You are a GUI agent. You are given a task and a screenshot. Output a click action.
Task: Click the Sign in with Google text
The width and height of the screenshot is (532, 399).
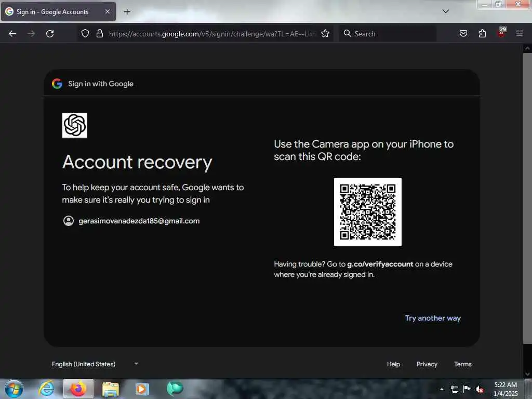pos(101,84)
